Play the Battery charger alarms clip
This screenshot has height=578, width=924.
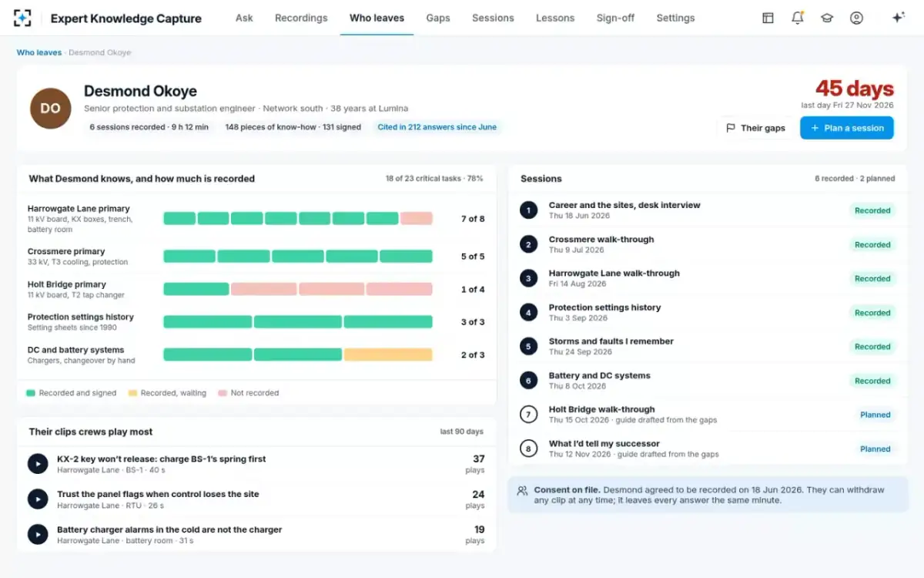pyautogui.click(x=38, y=535)
